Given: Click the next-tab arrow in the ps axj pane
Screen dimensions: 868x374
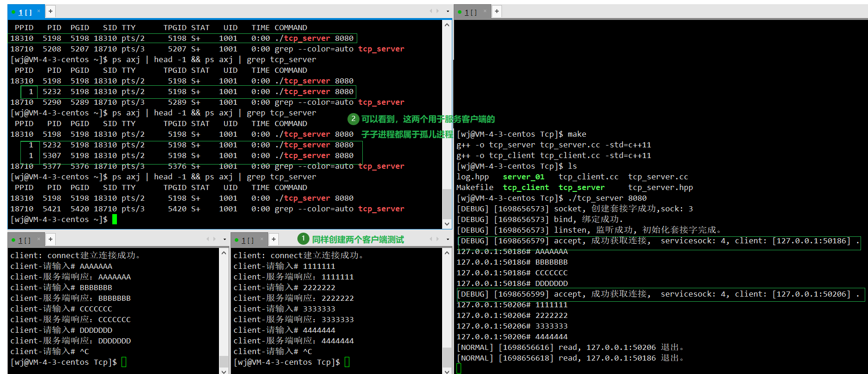Looking at the screenshot, I should (437, 11).
